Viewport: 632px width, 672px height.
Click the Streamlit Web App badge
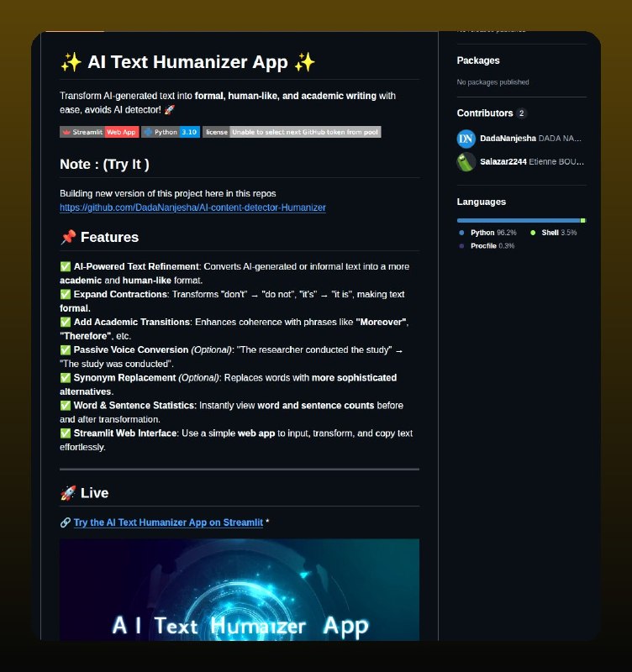(99, 132)
